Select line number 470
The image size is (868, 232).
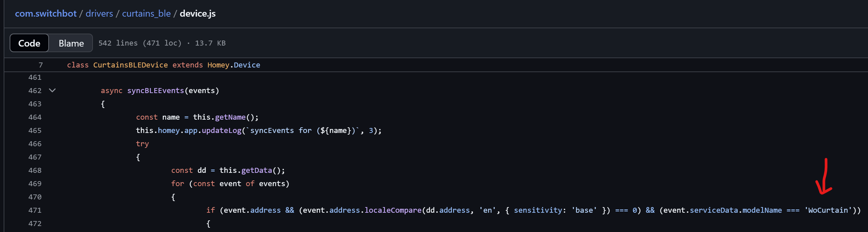point(35,197)
